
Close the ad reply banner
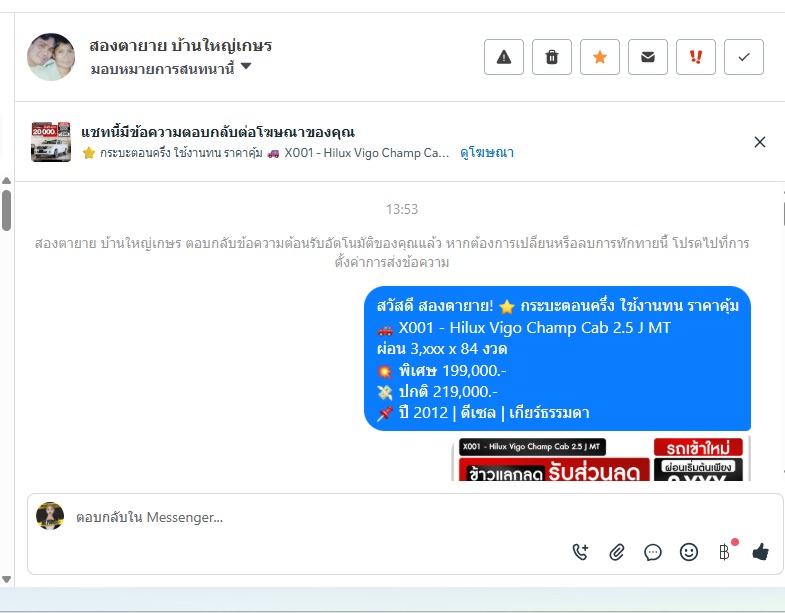point(759,142)
